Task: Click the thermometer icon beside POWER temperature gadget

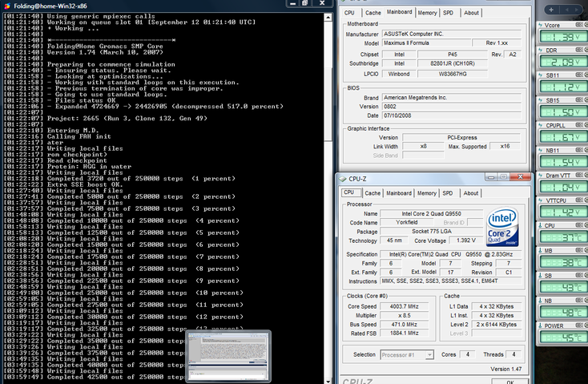Action: coord(541,325)
